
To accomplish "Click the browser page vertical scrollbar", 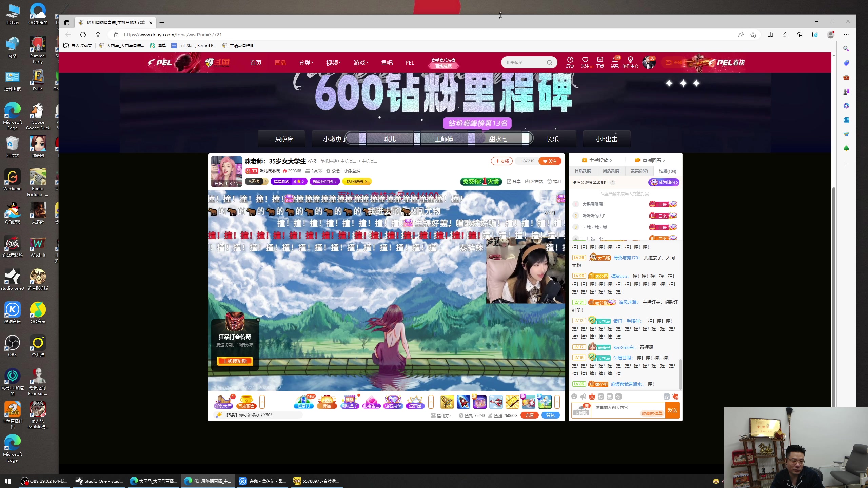I will coord(834,297).
